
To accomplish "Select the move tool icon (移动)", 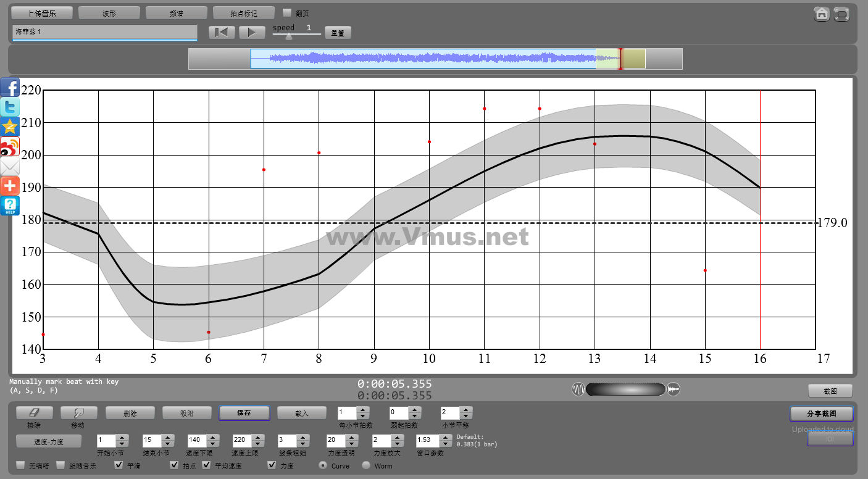I will [78, 413].
